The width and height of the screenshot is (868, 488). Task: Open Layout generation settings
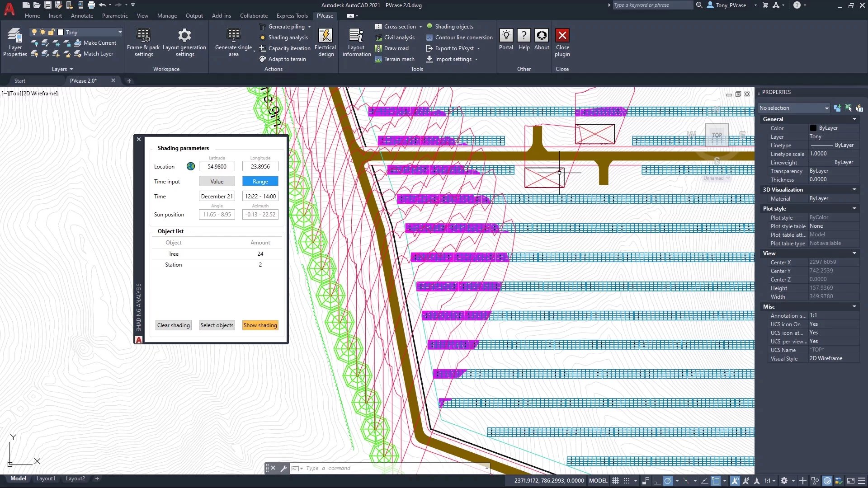click(x=184, y=42)
